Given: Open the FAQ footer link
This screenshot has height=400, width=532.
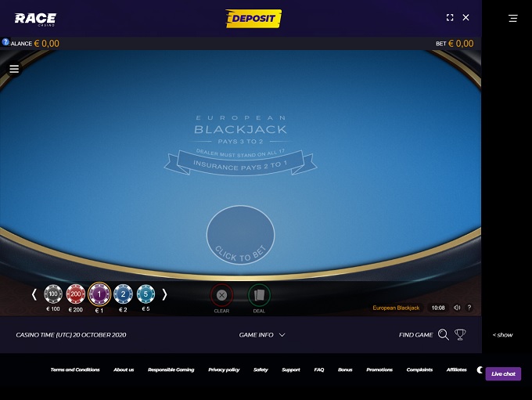Looking at the screenshot, I should tap(319, 369).
